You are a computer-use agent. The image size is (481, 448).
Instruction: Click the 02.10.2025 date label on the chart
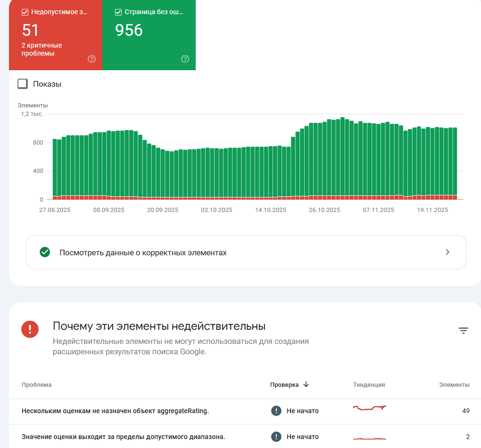[x=216, y=210]
